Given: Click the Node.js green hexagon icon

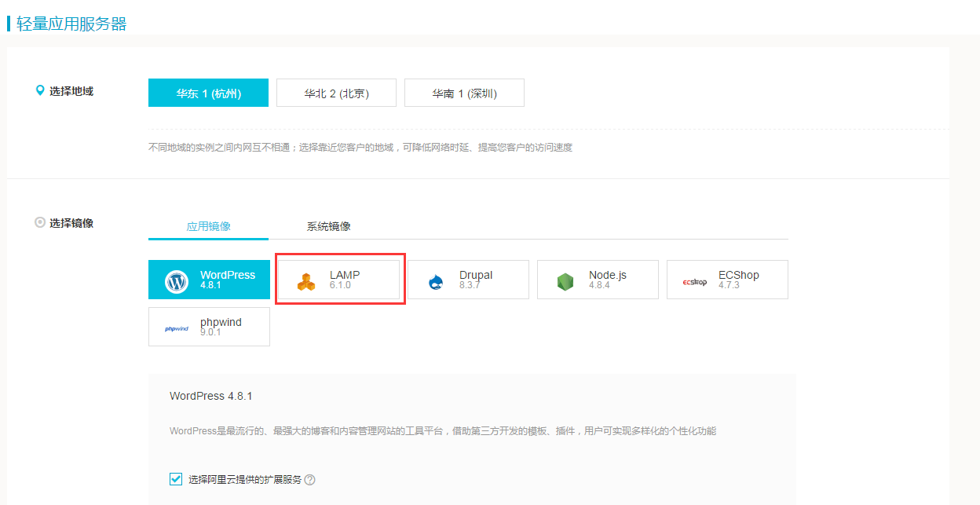Looking at the screenshot, I should (x=565, y=282).
